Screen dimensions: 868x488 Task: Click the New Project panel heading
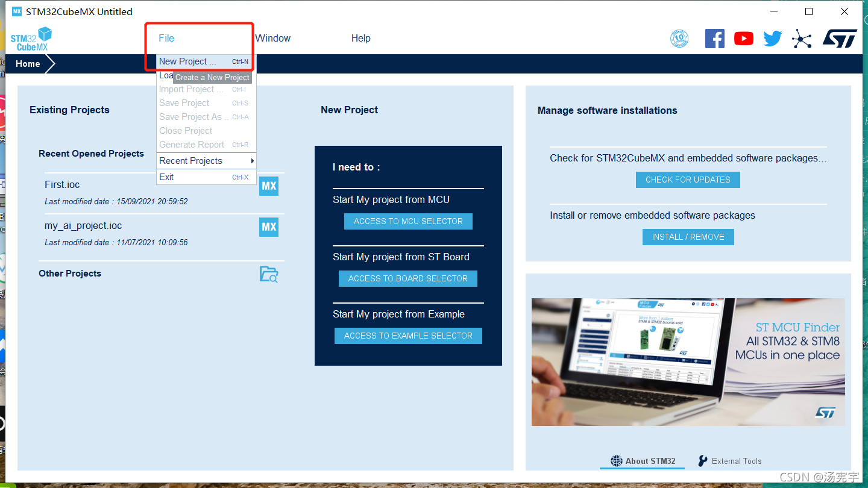tap(349, 110)
